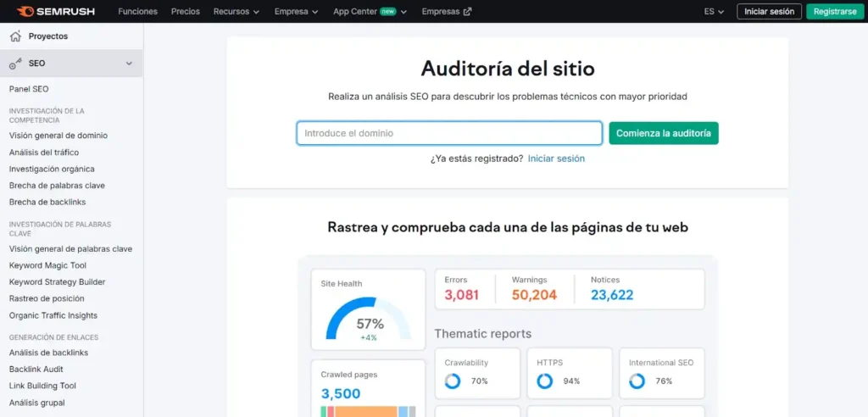Click the orange crawled pages bar segment
This screenshot has width=868, height=417.
pyautogui.click(x=366, y=411)
